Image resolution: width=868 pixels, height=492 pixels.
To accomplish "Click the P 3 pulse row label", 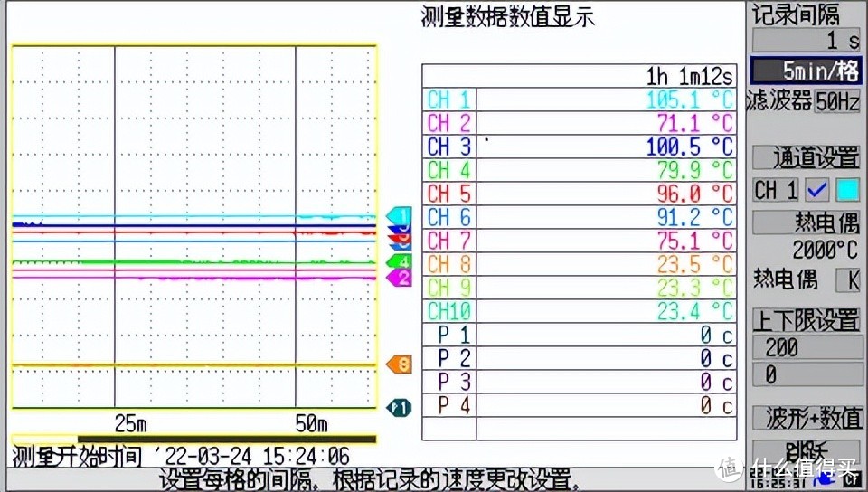I will point(453,382).
